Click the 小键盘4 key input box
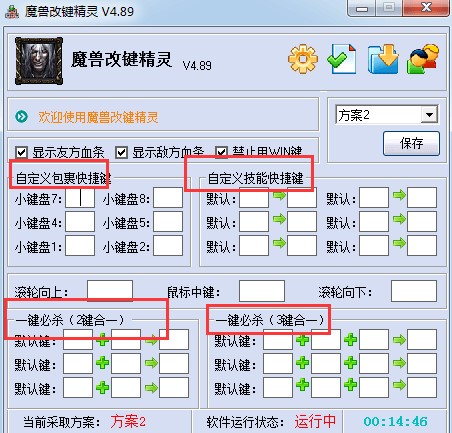The width and height of the screenshot is (452, 433). (80, 222)
